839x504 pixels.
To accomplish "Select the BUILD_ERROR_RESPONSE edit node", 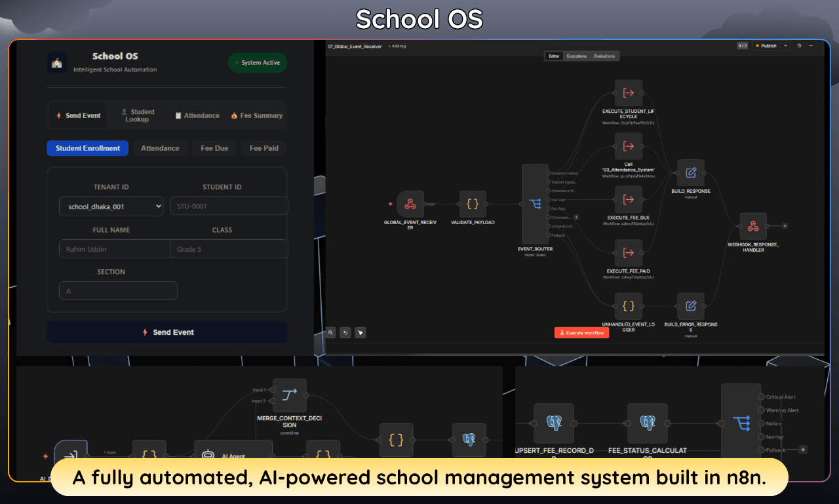I will point(691,306).
